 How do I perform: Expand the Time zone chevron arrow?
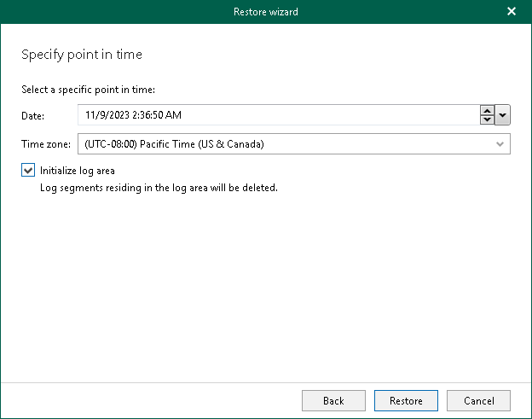[x=500, y=144]
